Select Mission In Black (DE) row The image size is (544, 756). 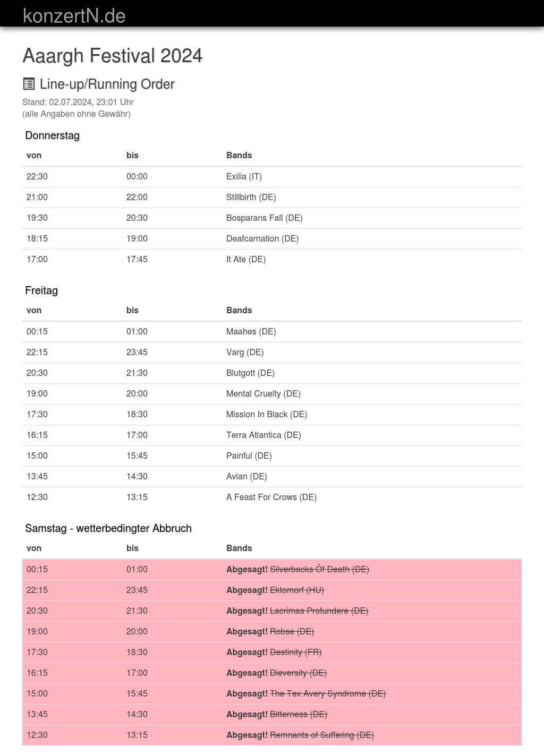266,415
